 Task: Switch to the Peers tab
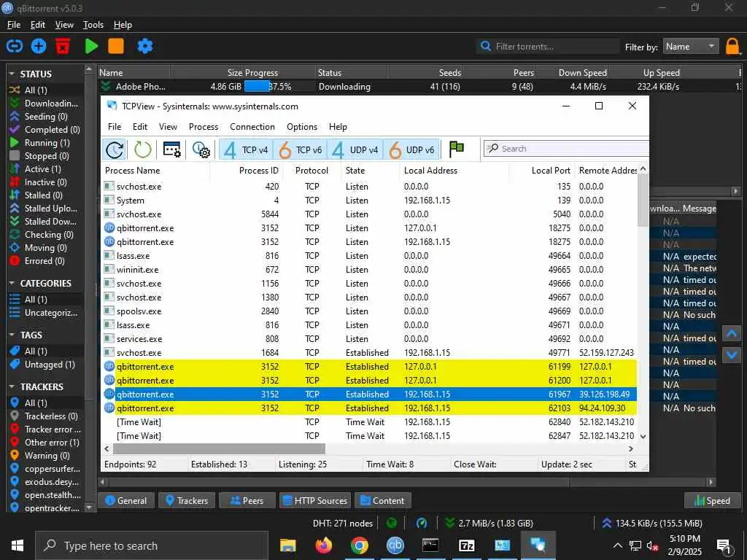247,500
